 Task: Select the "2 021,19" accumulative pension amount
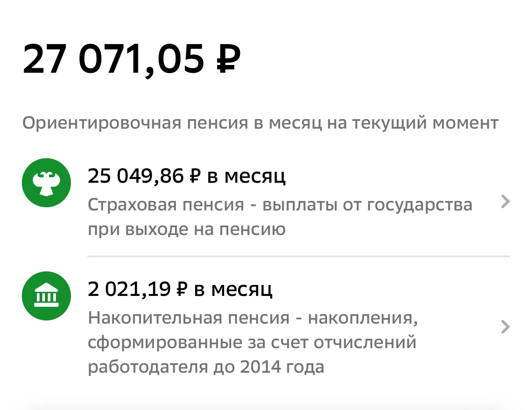coord(129,289)
